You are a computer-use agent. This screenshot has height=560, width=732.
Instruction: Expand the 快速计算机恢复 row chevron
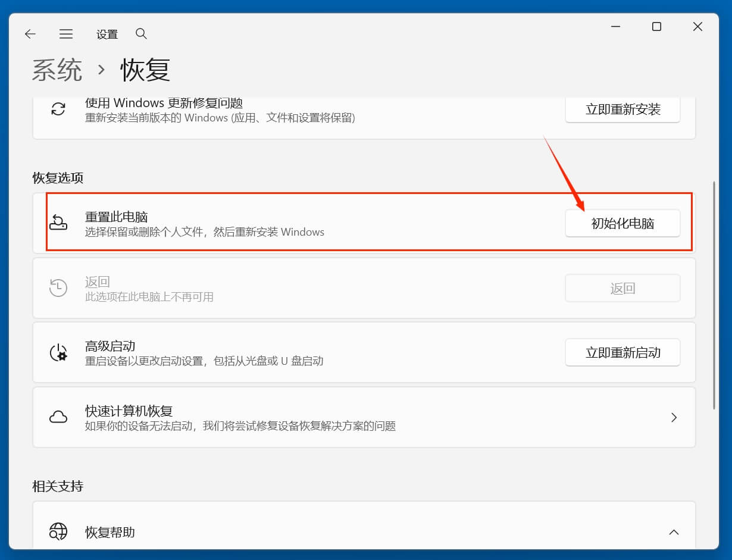click(x=674, y=417)
